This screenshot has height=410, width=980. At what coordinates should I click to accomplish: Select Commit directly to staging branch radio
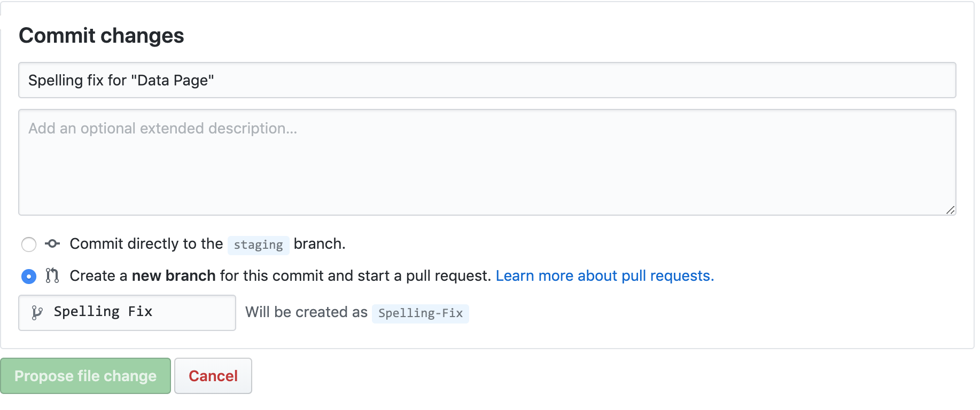point(29,245)
